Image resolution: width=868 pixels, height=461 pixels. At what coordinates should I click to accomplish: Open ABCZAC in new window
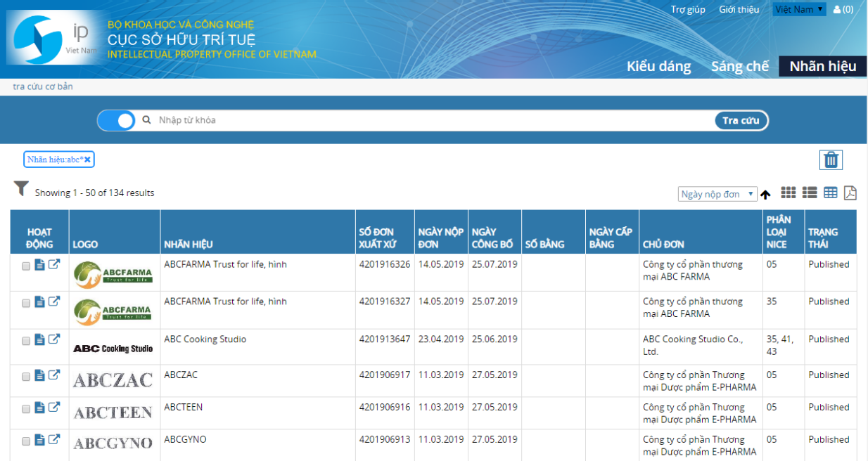(x=54, y=375)
